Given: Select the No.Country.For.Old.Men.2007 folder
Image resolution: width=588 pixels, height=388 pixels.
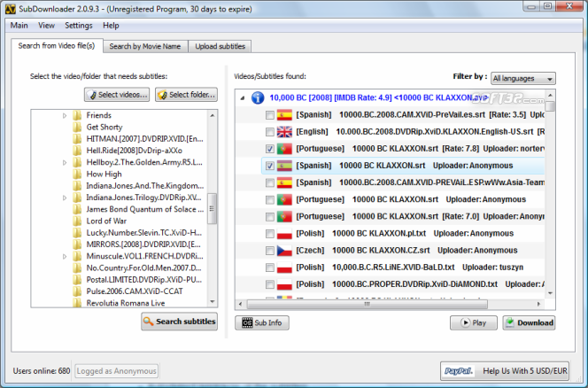Looking at the screenshot, I should (x=144, y=268).
